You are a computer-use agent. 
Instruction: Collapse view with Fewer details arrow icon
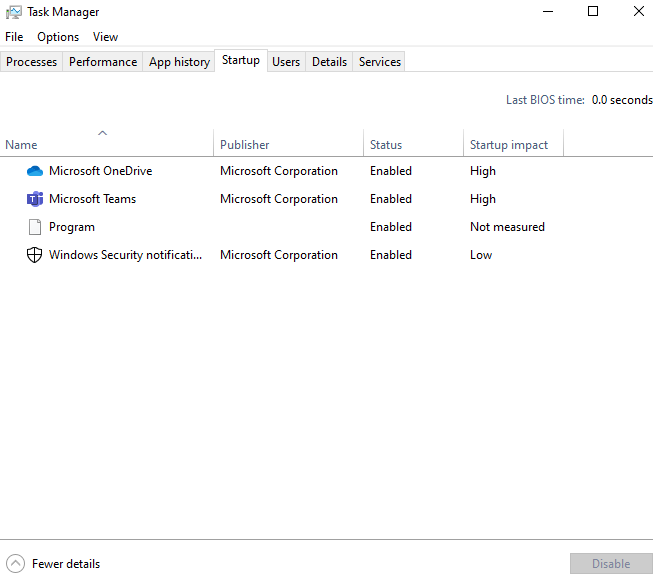click(x=15, y=564)
